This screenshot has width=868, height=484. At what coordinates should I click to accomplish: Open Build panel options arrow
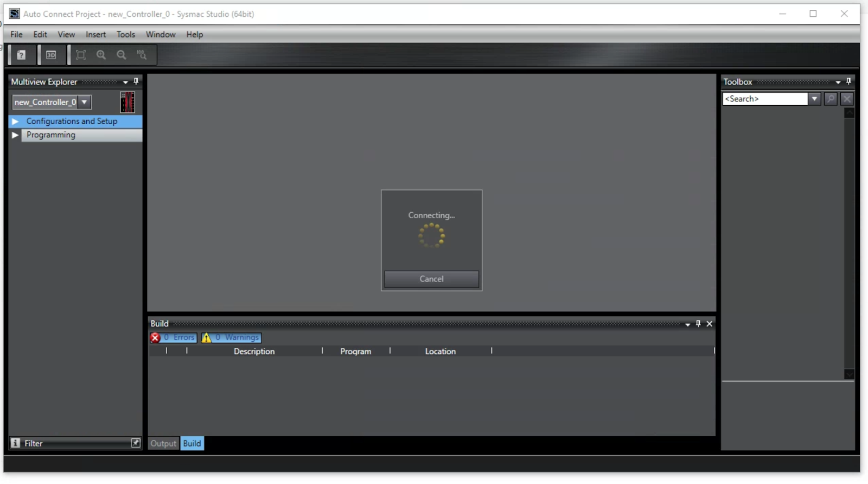688,324
